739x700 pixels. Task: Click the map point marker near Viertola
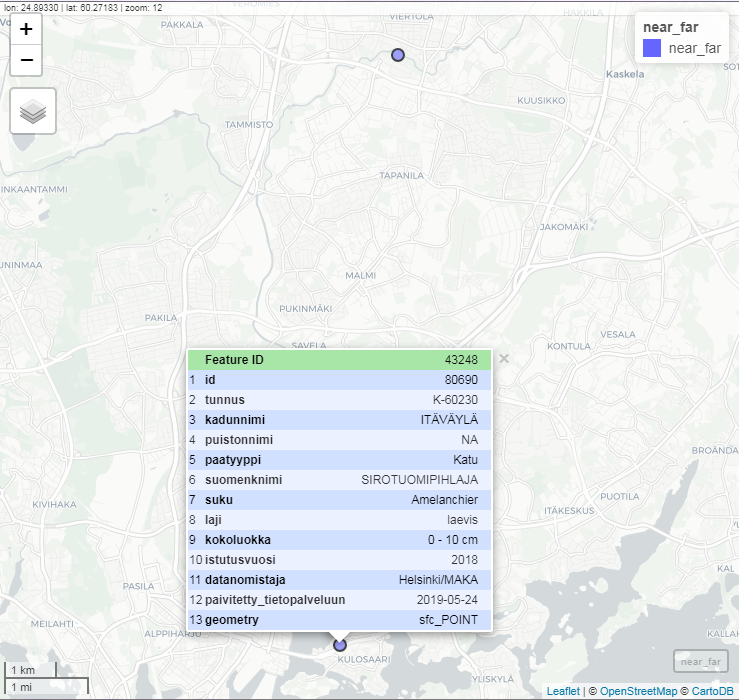(x=398, y=55)
